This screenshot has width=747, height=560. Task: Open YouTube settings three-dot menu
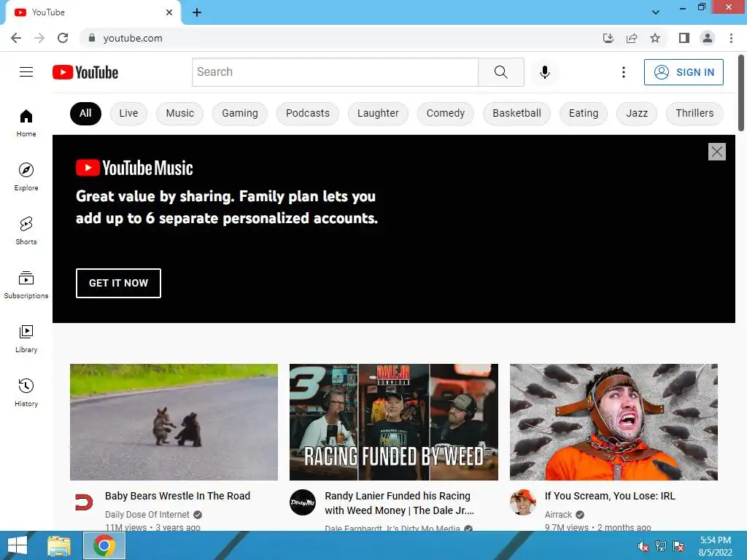click(623, 72)
